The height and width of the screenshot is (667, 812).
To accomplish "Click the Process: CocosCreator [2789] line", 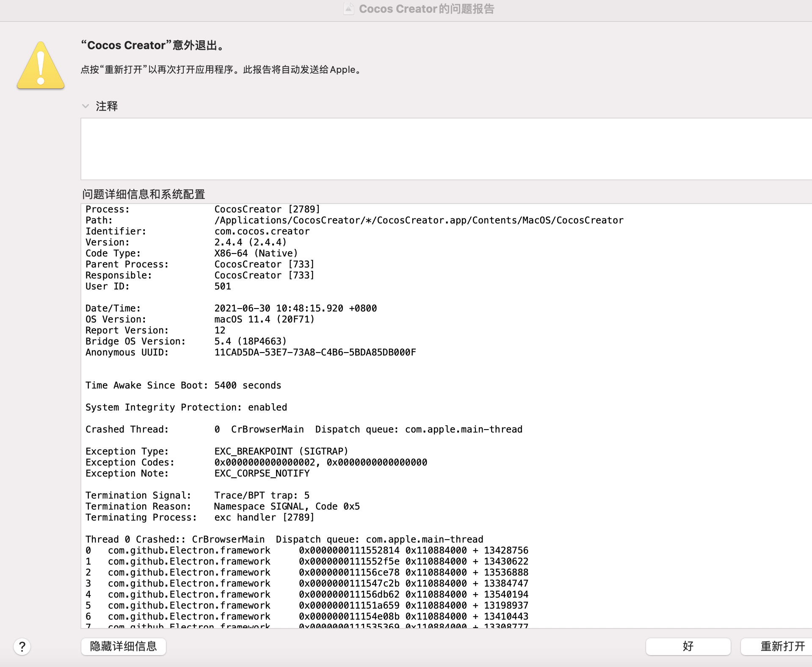I will point(203,209).
